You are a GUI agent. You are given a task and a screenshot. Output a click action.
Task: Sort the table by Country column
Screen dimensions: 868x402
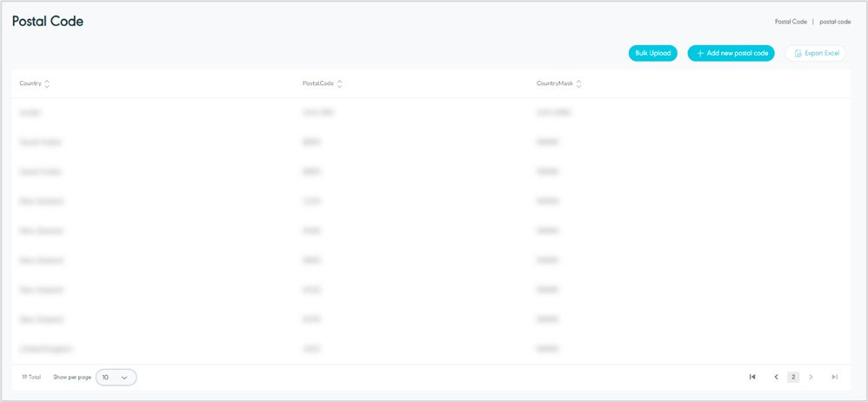[x=47, y=84]
